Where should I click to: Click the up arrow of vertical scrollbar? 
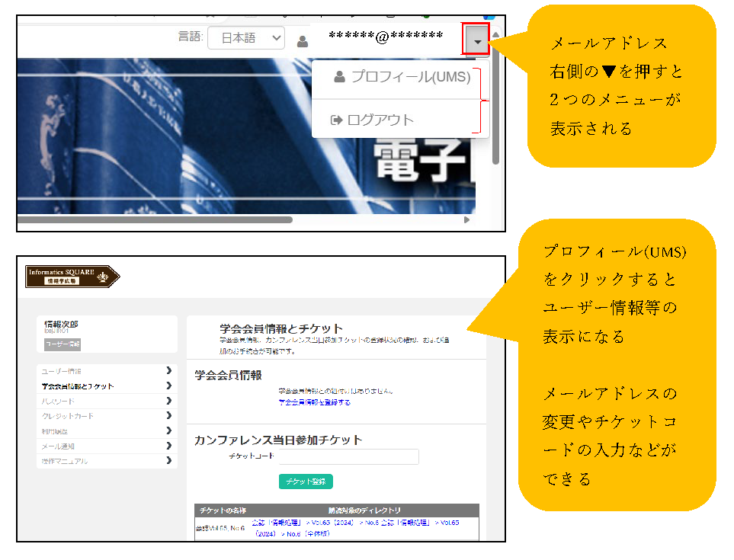[495, 35]
